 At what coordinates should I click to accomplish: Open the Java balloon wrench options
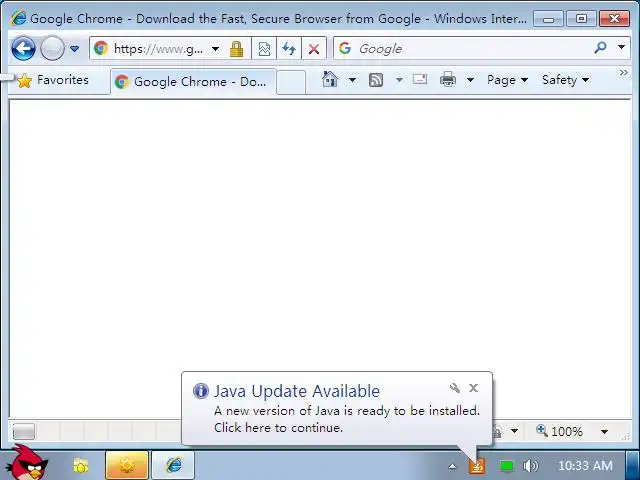pos(455,388)
